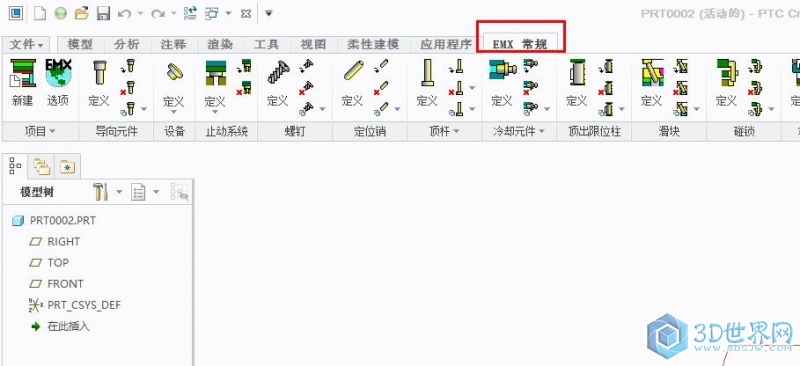Click 定义 ejector pin icon in 顶杆 group
Screen dimensions: 800x366
tap(427, 72)
